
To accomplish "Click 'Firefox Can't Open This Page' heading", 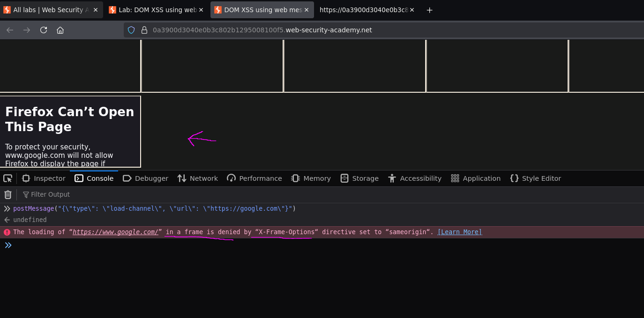I will 69,119.
